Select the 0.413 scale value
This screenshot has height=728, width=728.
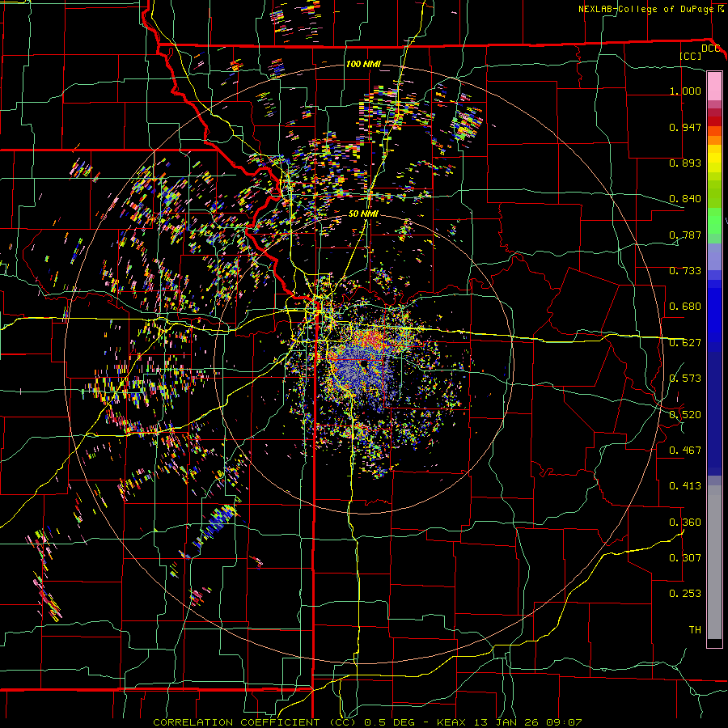pyautogui.click(x=685, y=486)
